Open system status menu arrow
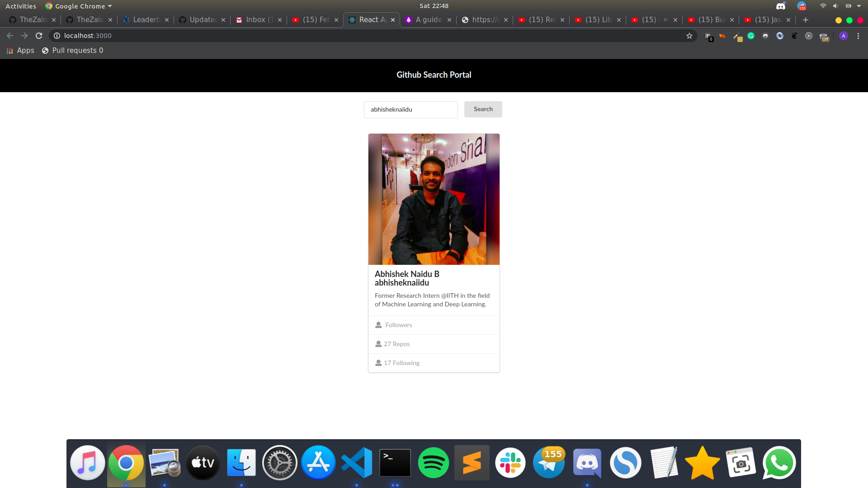Image resolution: width=868 pixels, height=488 pixels. pyautogui.click(x=859, y=6)
